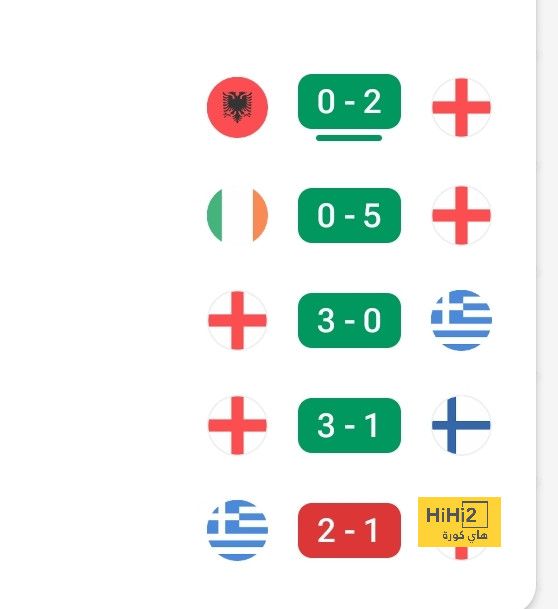This screenshot has width=558, height=609.
Task: Open the 0 - 2 match result
Action: pyautogui.click(x=349, y=101)
